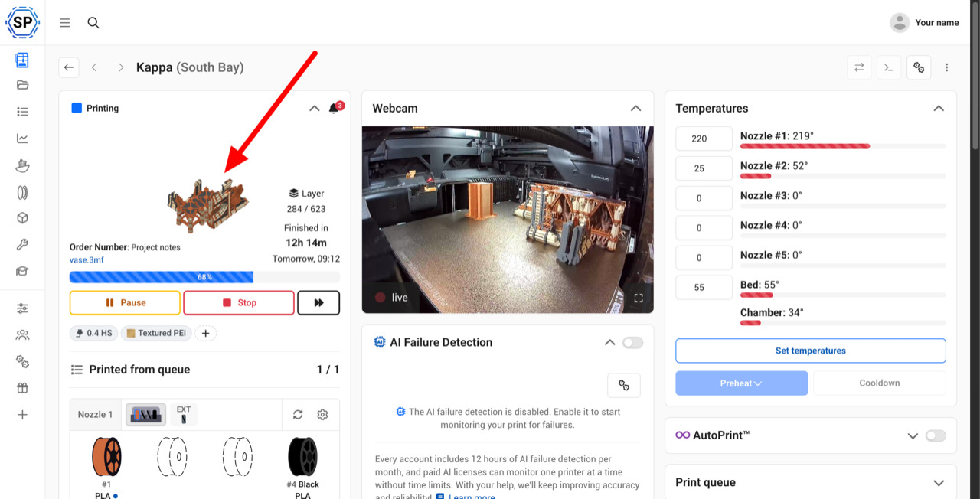
Task: Open the gear settings in the Nozzle 1 row
Action: (x=322, y=415)
